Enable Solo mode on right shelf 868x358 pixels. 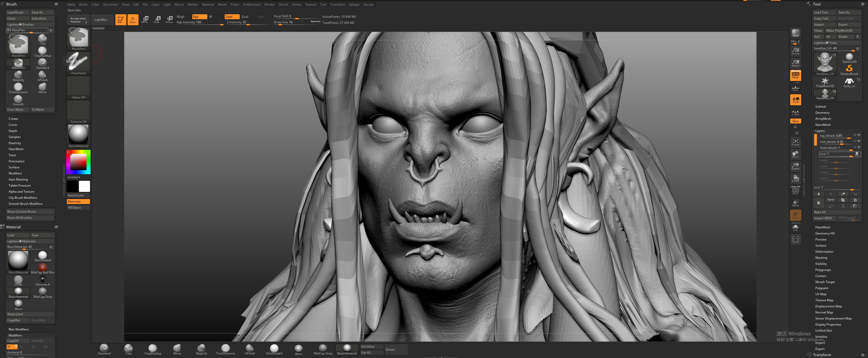(x=795, y=227)
